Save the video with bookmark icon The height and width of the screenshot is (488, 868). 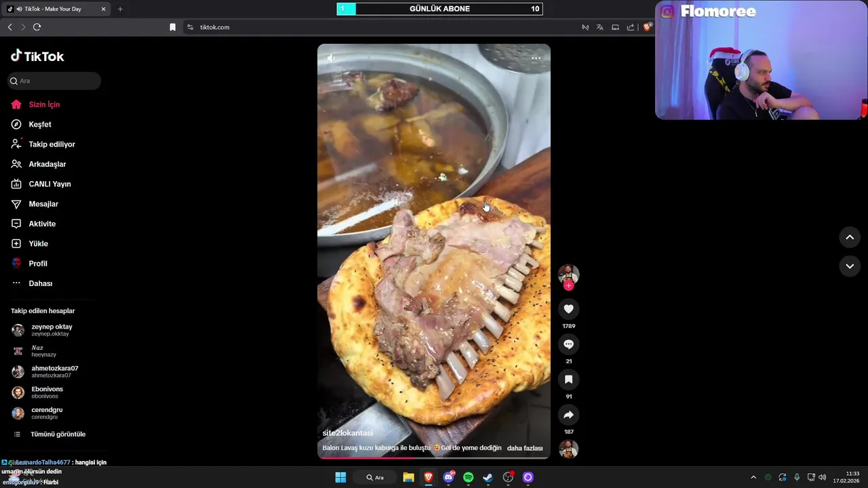coord(568,380)
